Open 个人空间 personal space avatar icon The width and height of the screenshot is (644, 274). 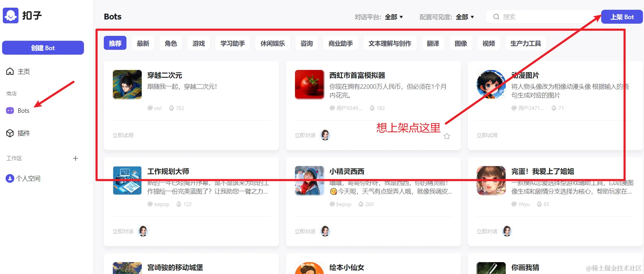pos(10,178)
